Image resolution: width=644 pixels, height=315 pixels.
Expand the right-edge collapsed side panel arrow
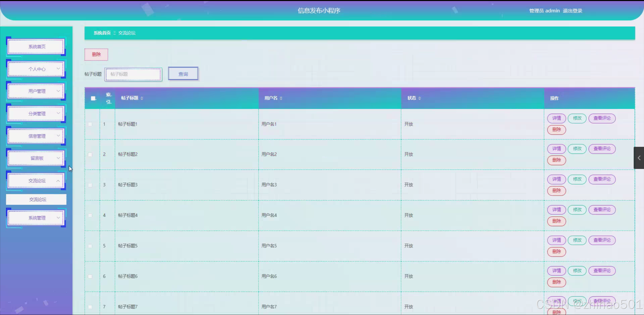639,158
